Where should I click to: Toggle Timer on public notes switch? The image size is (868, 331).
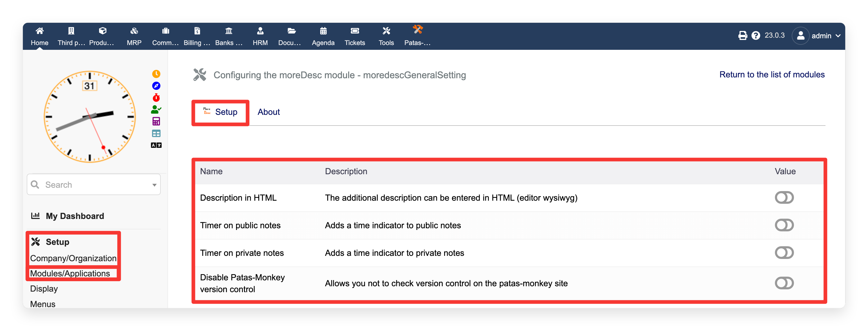(x=784, y=225)
